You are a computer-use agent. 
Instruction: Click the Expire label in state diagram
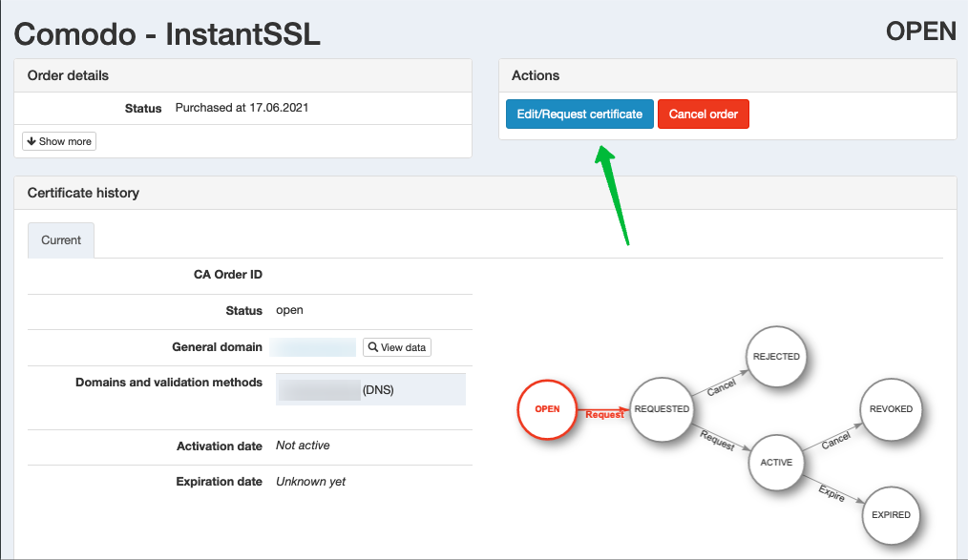pyautogui.click(x=831, y=493)
